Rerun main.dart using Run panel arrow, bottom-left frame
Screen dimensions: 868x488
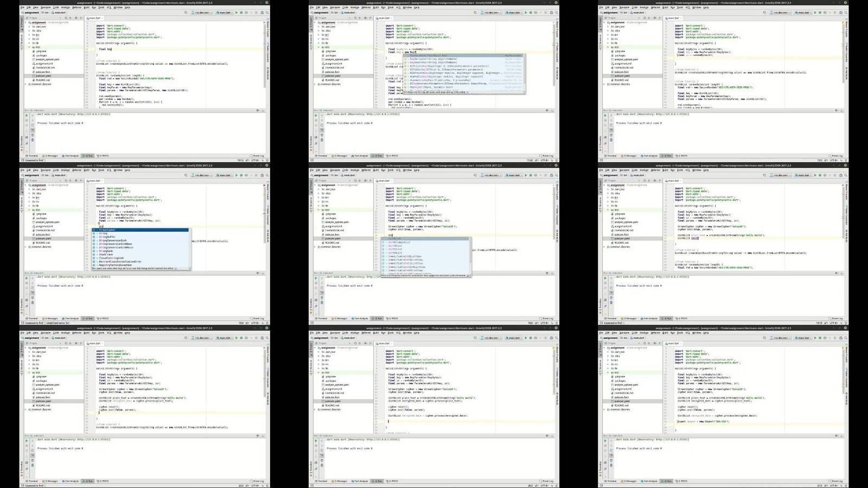pyautogui.click(x=27, y=441)
